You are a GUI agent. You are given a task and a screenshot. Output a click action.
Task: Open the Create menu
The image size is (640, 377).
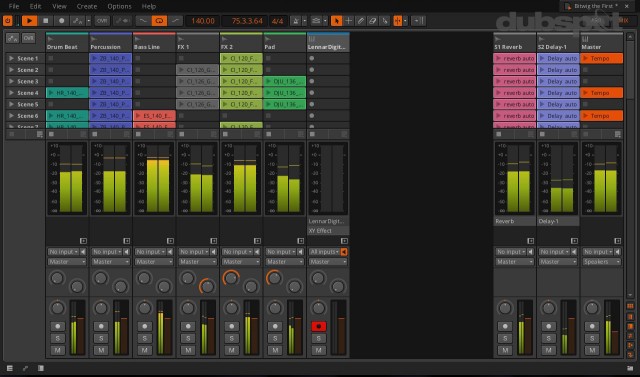point(87,6)
